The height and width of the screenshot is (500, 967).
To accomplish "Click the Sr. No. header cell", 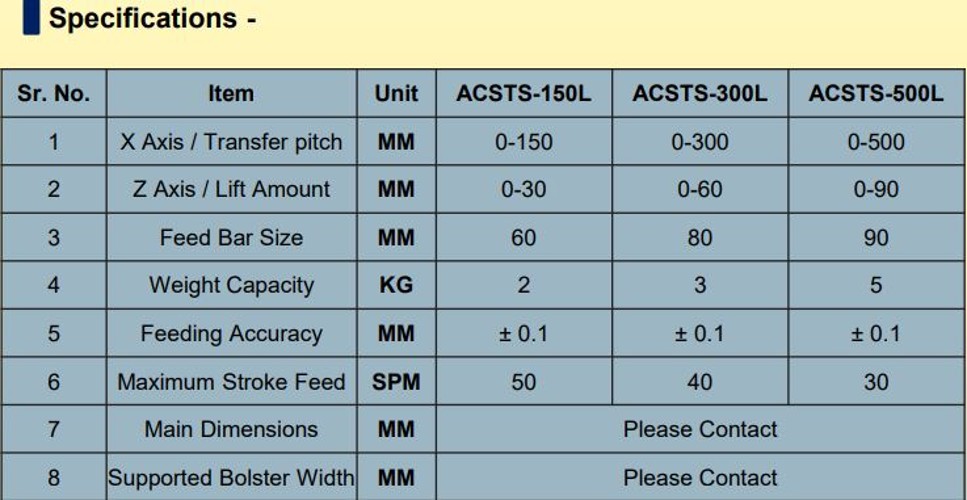I will coord(54,94).
